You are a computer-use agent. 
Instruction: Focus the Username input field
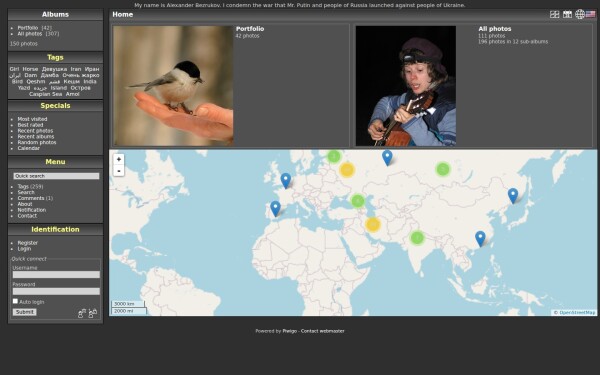[56, 274]
